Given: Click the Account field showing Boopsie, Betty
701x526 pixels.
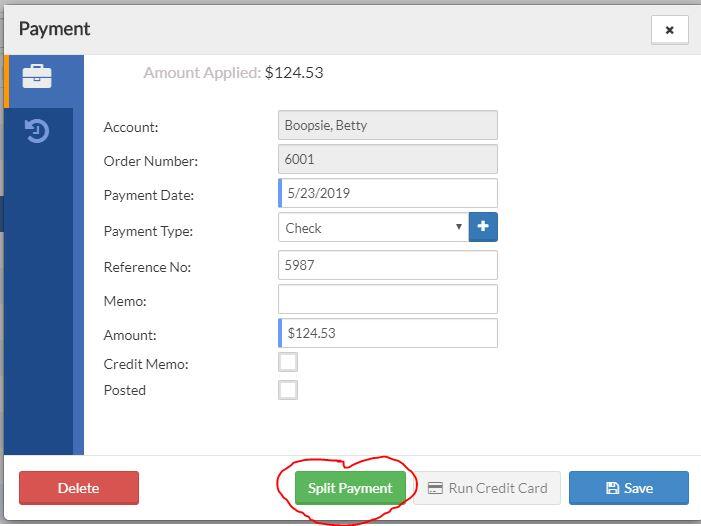Looking at the screenshot, I should tap(388, 125).
